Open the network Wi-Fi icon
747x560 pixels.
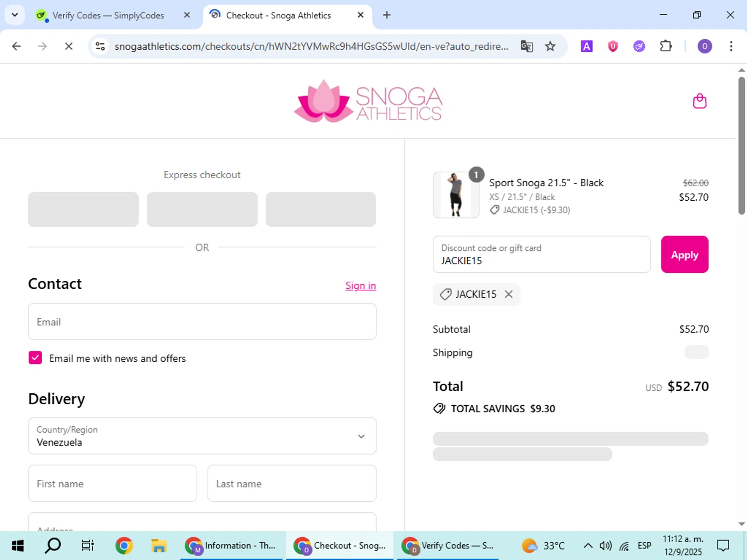point(624,546)
